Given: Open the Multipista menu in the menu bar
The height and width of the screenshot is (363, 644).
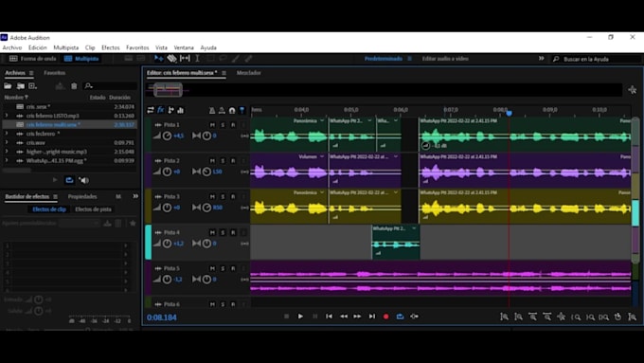Looking at the screenshot, I should pos(65,47).
